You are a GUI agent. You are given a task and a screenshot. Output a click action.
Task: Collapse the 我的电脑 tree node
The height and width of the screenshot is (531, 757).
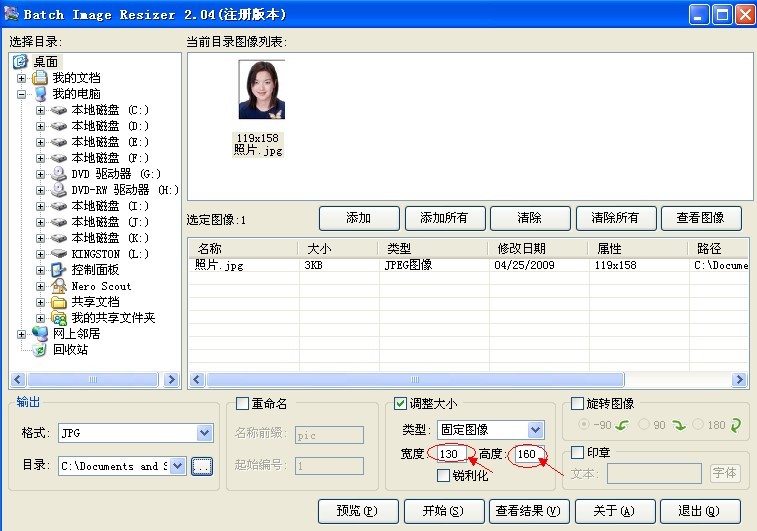coord(22,94)
